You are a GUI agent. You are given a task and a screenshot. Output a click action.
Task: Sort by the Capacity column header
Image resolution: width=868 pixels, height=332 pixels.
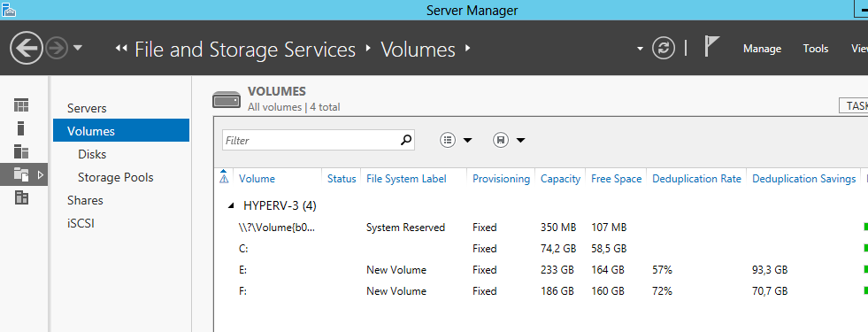560,179
